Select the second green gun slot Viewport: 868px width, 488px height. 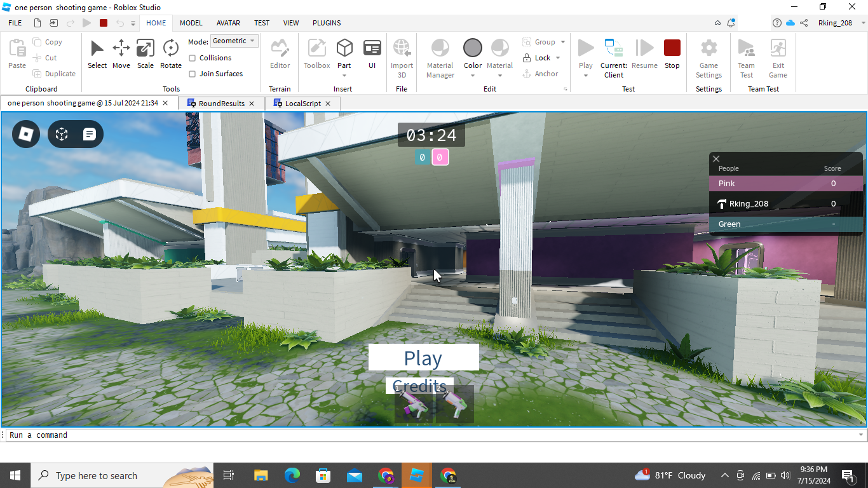pos(454,404)
